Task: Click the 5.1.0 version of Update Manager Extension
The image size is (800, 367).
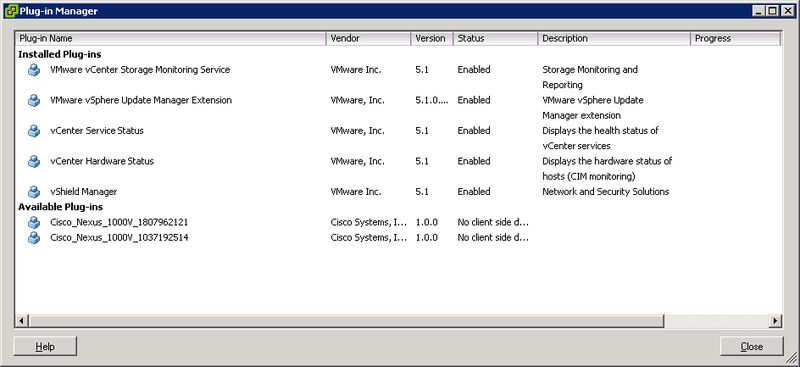Action: point(432,101)
